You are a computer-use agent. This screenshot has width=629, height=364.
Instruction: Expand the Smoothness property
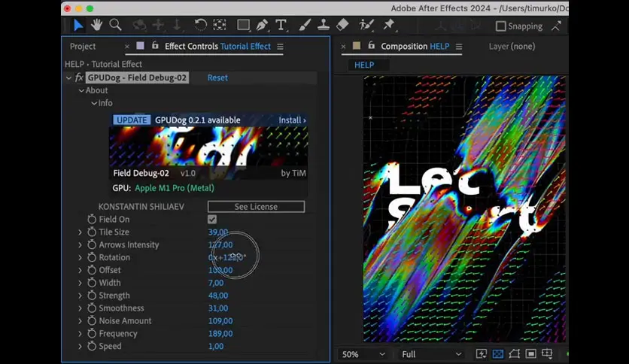click(80, 308)
